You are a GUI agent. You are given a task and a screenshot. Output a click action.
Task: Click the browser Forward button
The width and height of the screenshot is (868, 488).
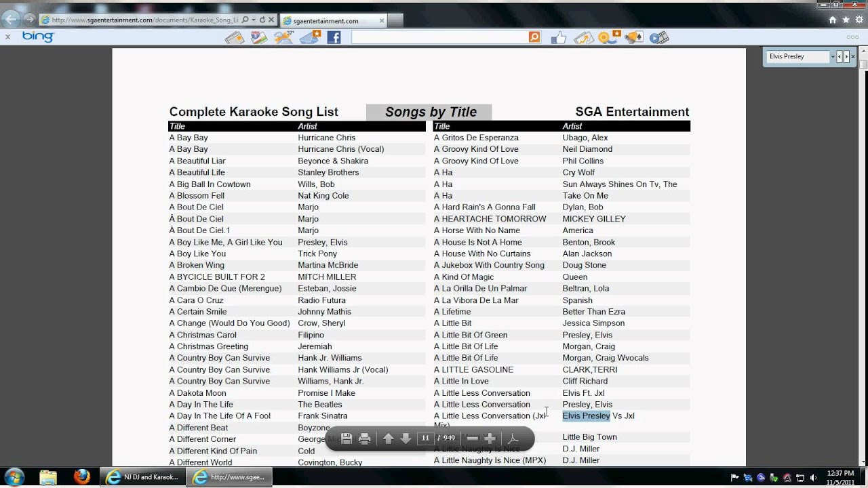(31, 20)
